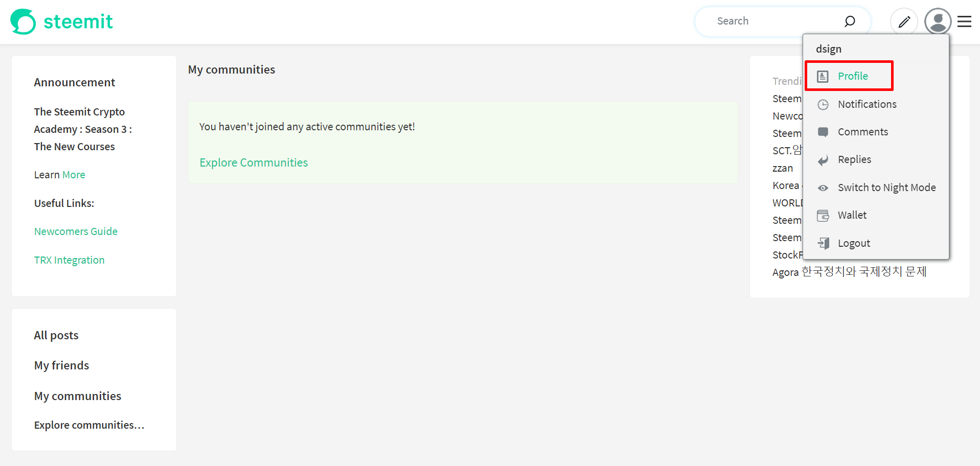Click the steemit wordmark in header
Image resolution: width=980 pixels, height=466 pixels.
[x=78, y=21]
